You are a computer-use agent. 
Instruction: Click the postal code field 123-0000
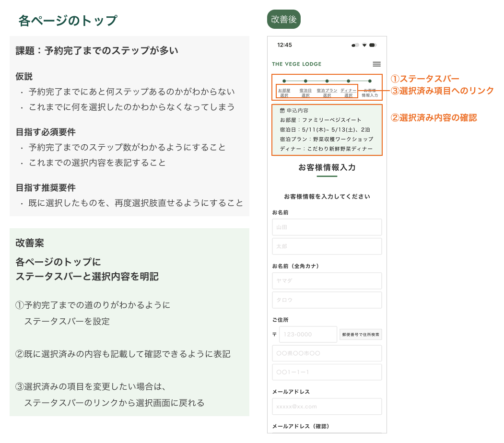[x=308, y=335]
